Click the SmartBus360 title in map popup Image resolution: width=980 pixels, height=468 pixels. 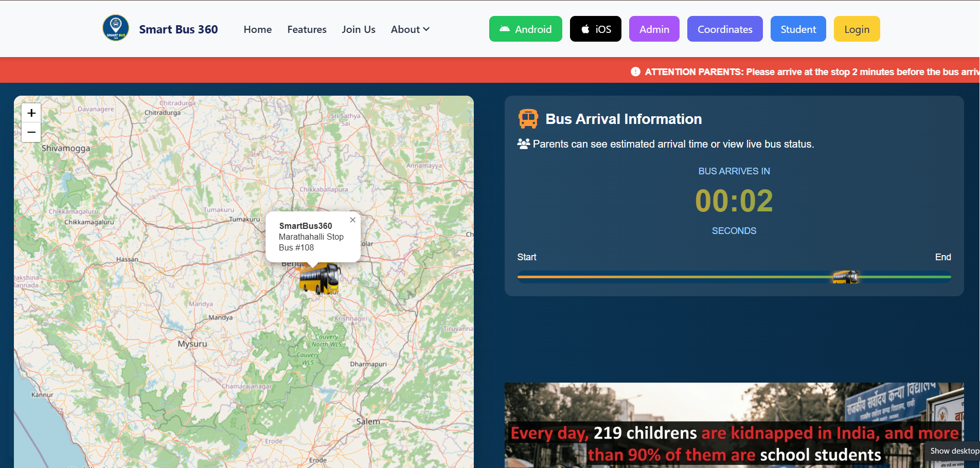pos(306,226)
